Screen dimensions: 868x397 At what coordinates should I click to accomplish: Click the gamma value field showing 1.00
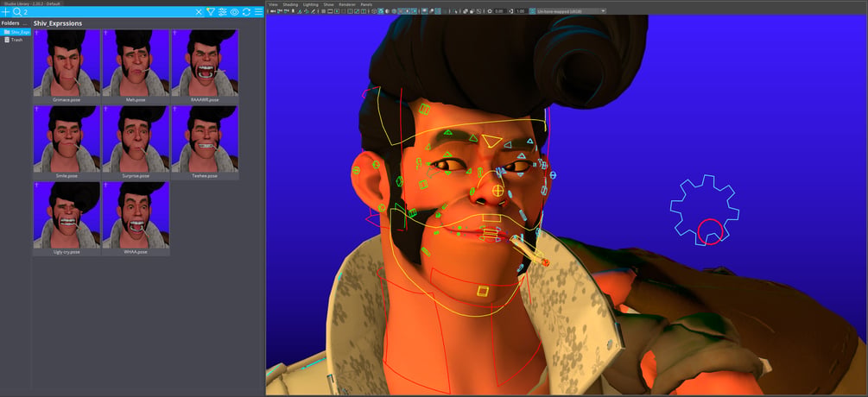521,11
